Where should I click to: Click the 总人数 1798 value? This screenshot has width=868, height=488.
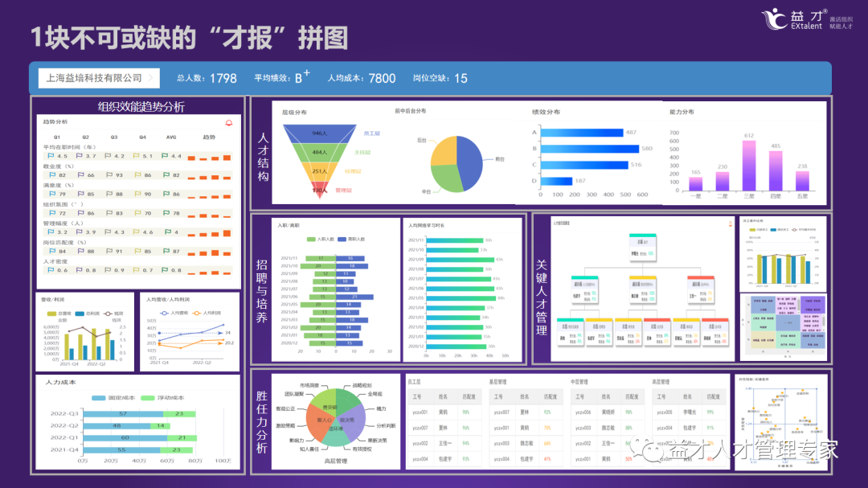click(x=223, y=78)
